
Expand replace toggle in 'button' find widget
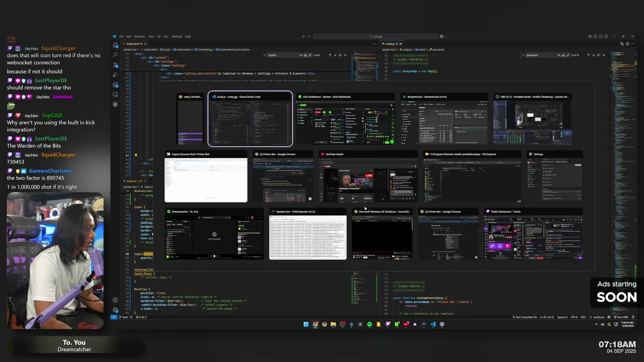point(265,55)
